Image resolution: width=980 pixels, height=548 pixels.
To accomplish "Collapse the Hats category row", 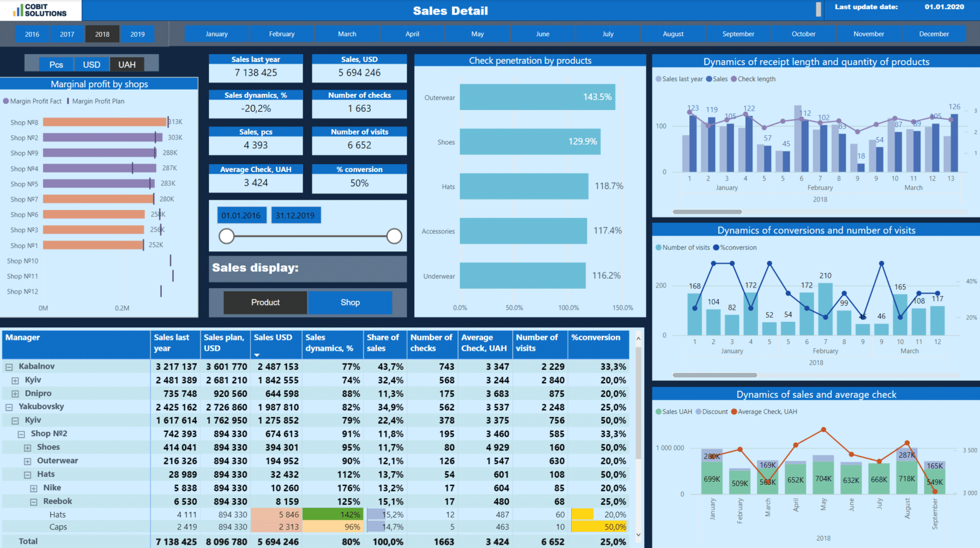I will pos(27,475).
